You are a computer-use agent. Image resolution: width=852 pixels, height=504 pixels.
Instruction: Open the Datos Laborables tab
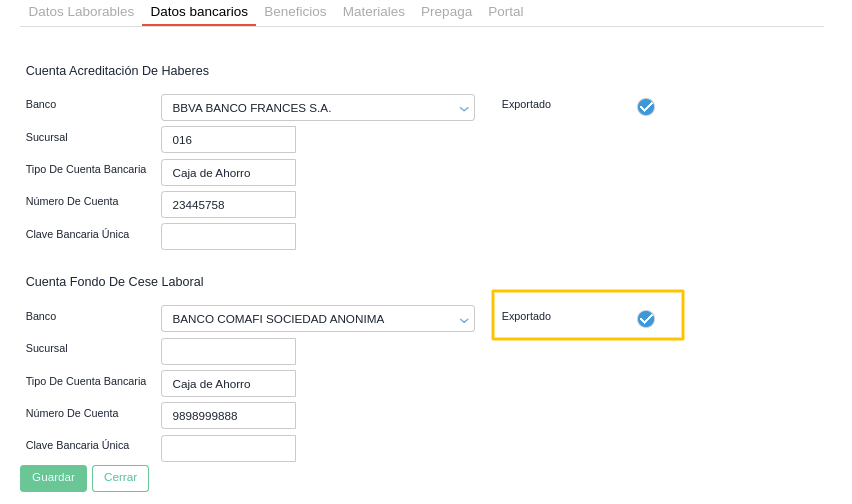(81, 12)
